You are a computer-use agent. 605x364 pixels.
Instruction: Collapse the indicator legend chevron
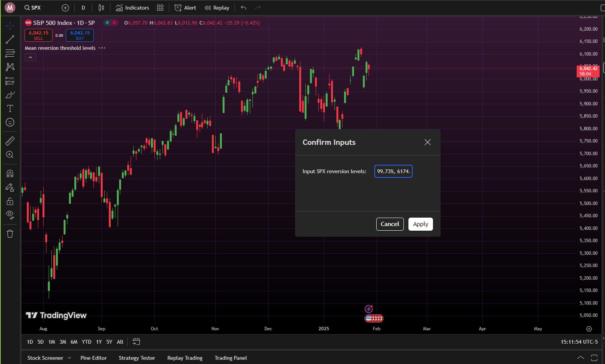(x=30, y=57)
